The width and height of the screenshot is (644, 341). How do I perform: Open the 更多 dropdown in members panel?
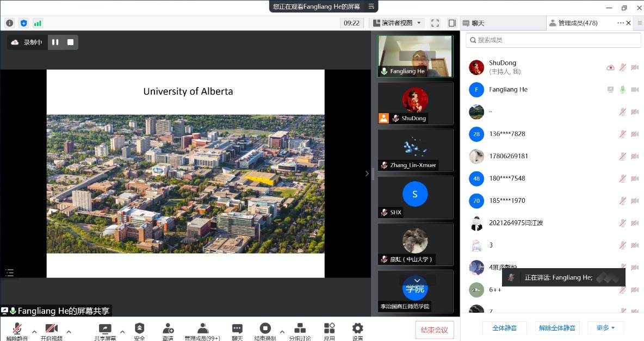(605, 328)
